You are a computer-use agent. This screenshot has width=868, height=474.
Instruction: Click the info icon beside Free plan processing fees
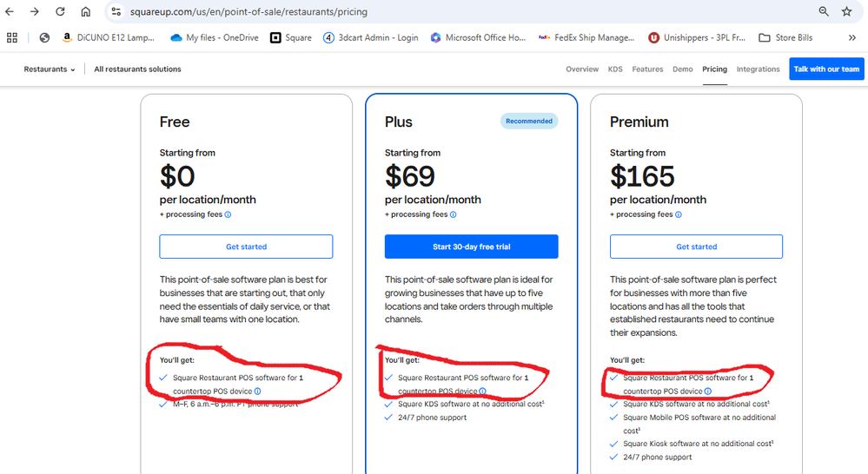(x=229, y=214)
